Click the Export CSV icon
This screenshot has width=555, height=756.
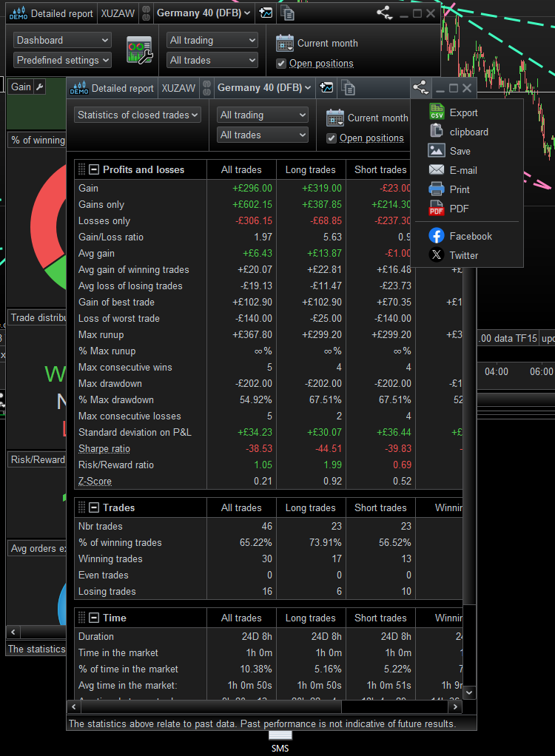point(437,112)
